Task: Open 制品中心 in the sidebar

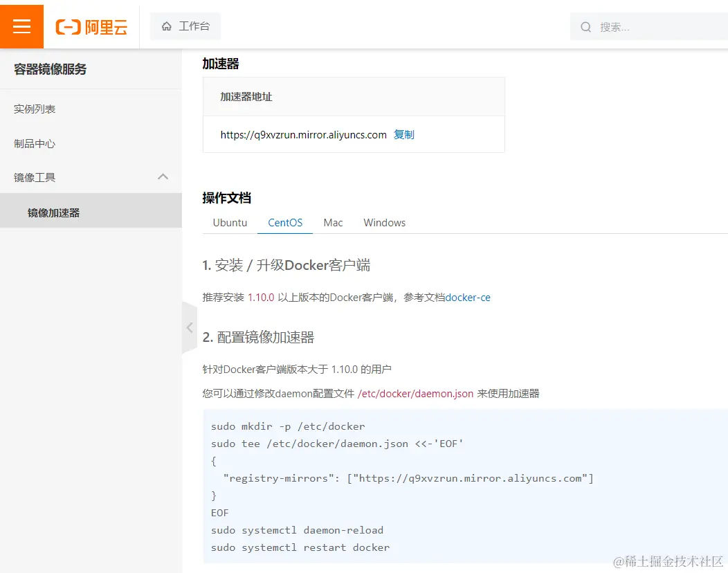Action: click(35, 143)
